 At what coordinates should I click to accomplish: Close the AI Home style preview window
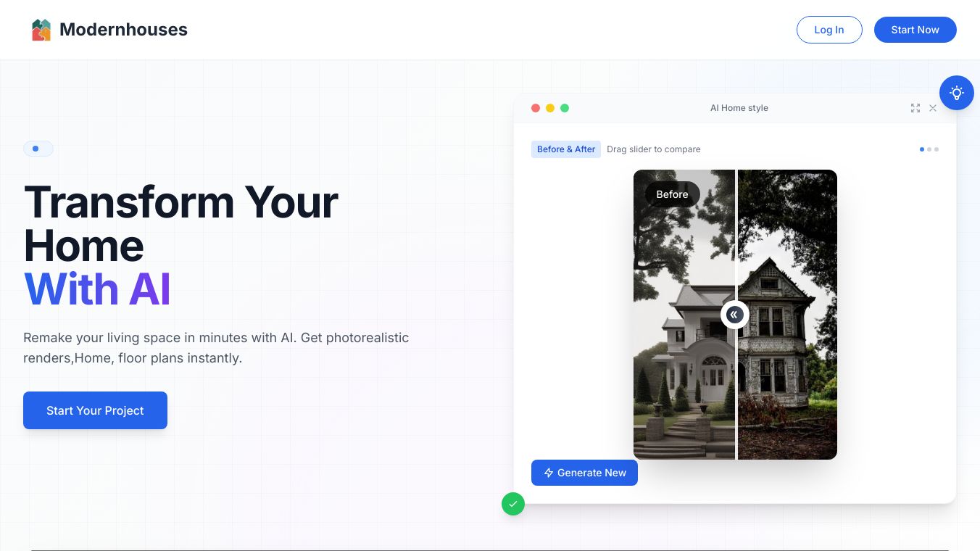coord(933,108)
